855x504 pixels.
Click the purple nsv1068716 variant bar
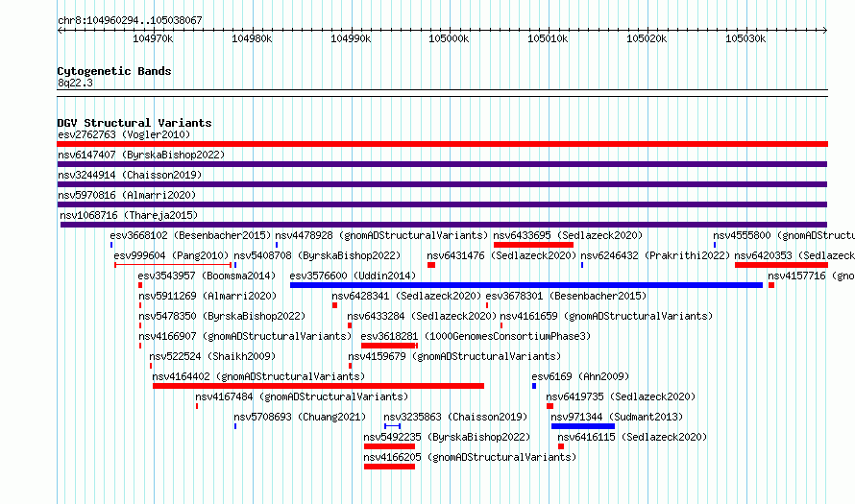coord(443,225)
